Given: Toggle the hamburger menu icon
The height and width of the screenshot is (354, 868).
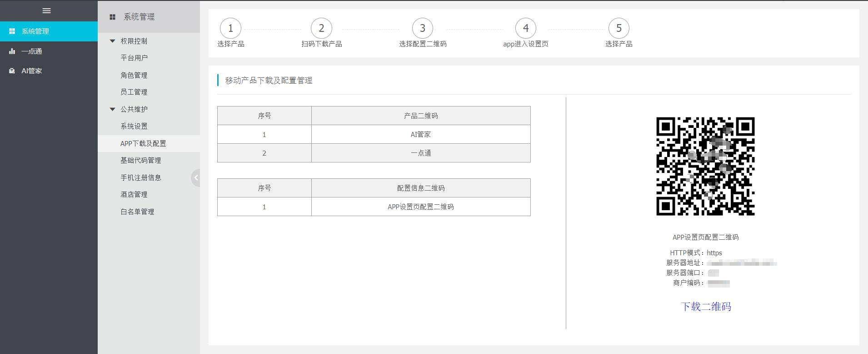Looking at the screenshot, I should (46, 10).
